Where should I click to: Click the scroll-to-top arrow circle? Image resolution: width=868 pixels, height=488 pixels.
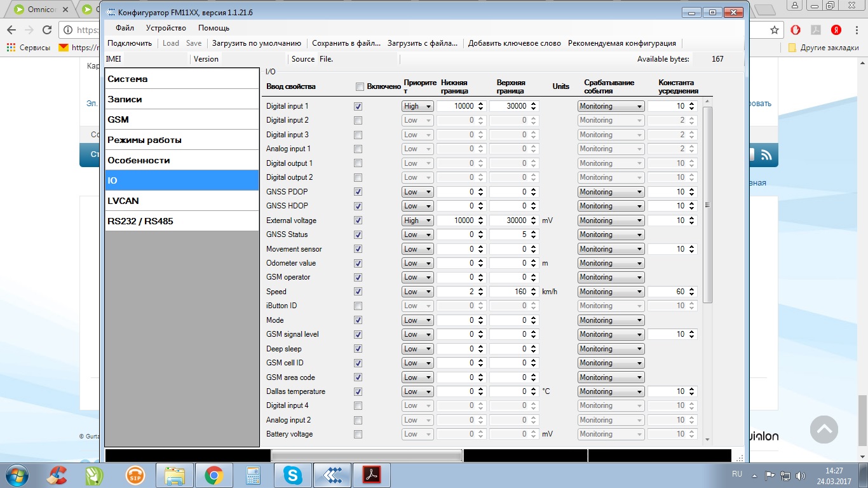click(x=824, y=430)
